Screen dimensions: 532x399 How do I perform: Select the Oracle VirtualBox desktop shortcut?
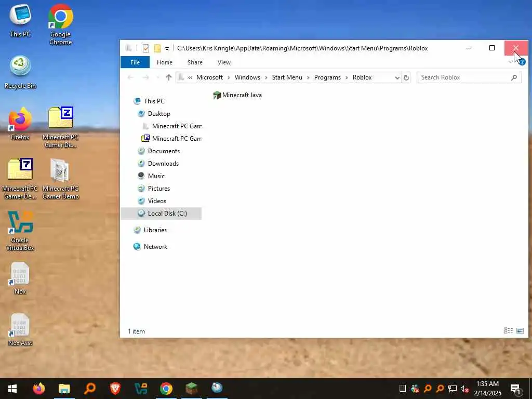coord(20,231)
